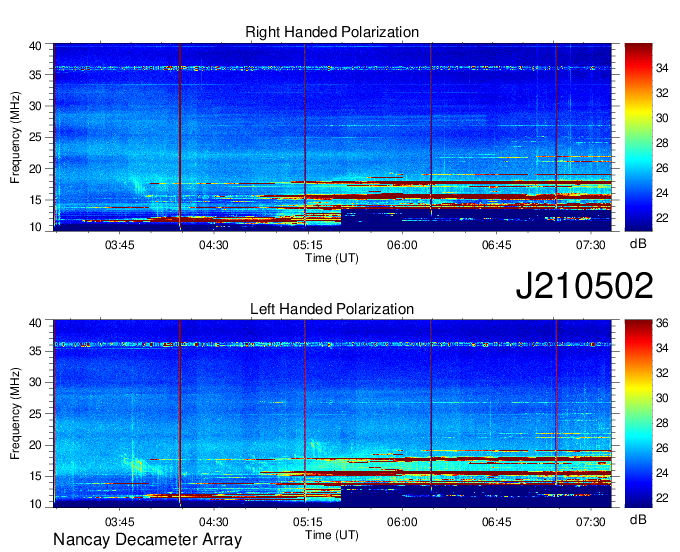Click the "22" value on Left Handed colorbar
Screen dimensions: 680x552
pyautogui.click(x=662, y=498)
